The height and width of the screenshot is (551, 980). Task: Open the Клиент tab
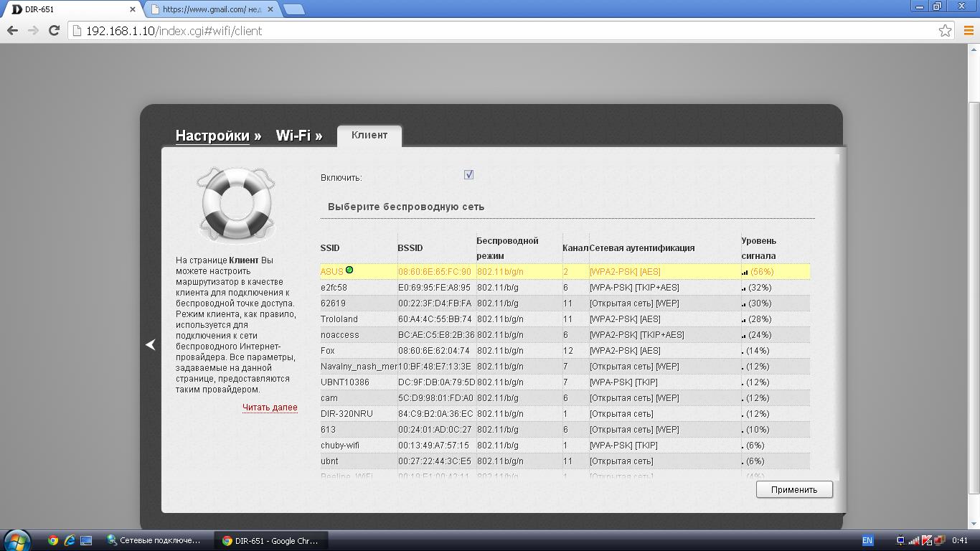369,135
